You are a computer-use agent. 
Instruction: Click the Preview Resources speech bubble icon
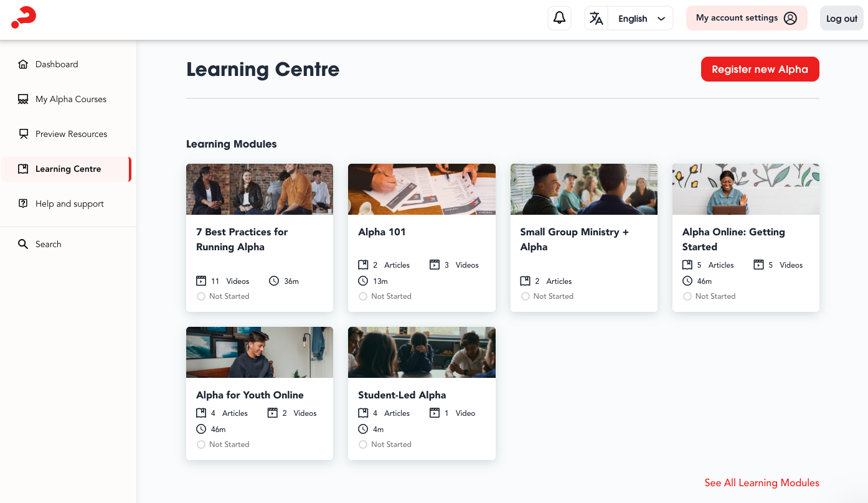point(22,133)
